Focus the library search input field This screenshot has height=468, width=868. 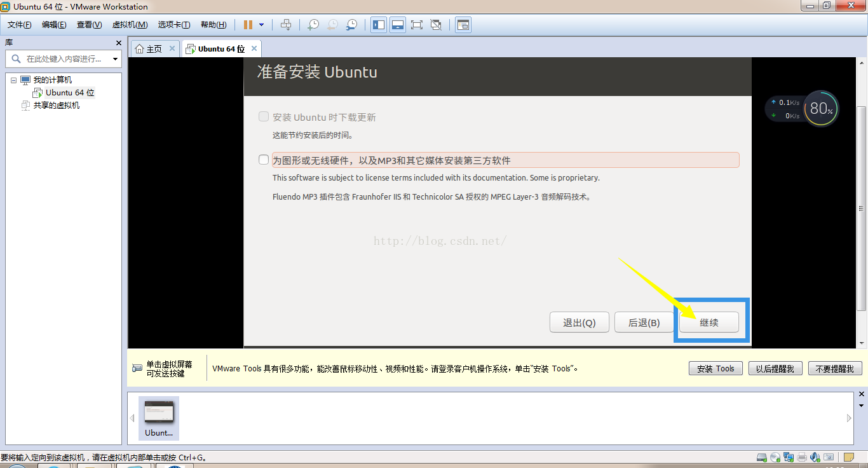64,59
